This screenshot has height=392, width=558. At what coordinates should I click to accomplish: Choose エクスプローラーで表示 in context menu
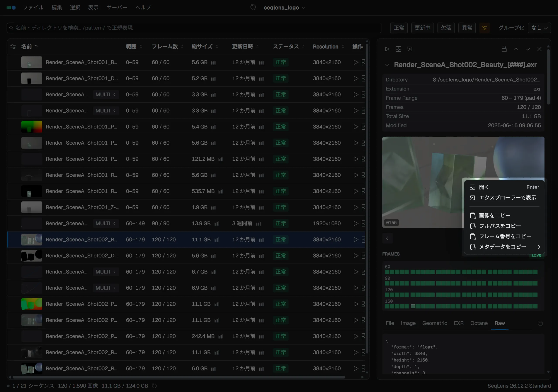pos(505,198)
